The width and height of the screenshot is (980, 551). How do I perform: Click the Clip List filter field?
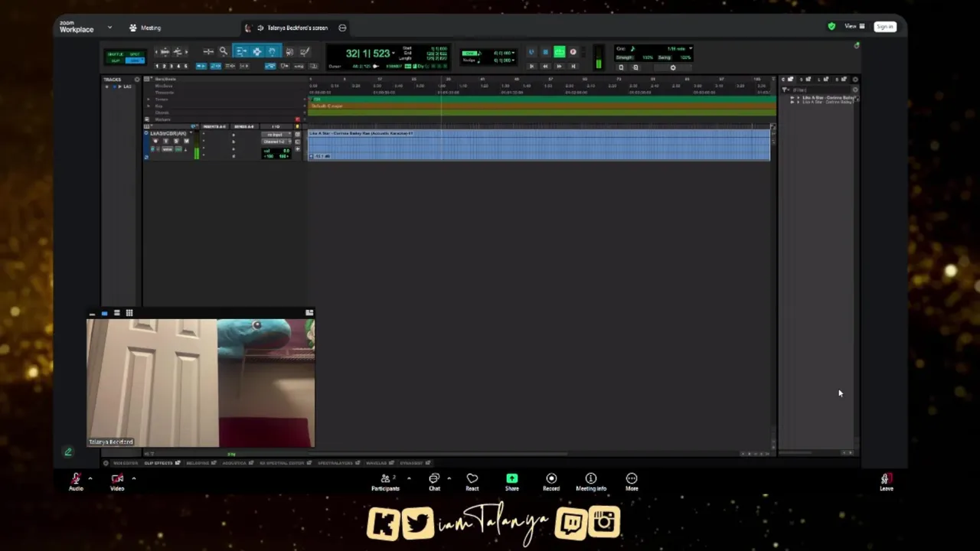point(821,90)
